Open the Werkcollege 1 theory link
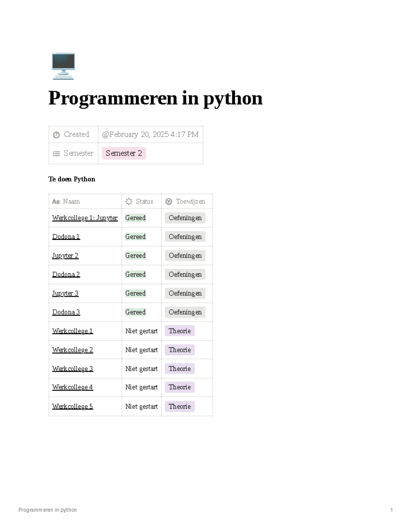411x532 pixels. (73, 331)
